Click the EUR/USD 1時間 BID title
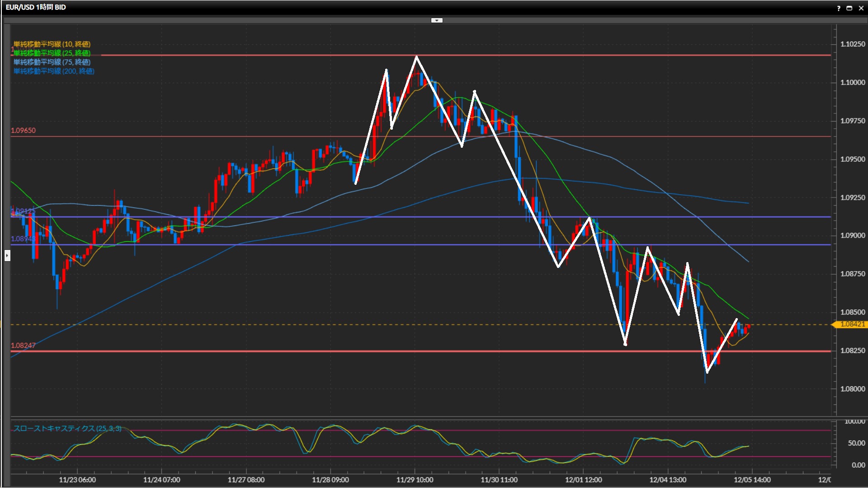Image resolution: width=868 pixels, height=488 pixels. pos(36,7)
